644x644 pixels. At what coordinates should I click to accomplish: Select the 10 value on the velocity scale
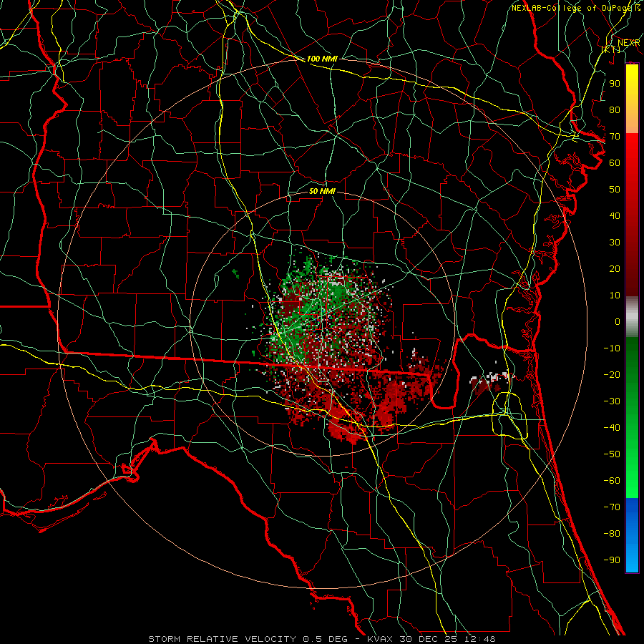[x=615, y=296]
